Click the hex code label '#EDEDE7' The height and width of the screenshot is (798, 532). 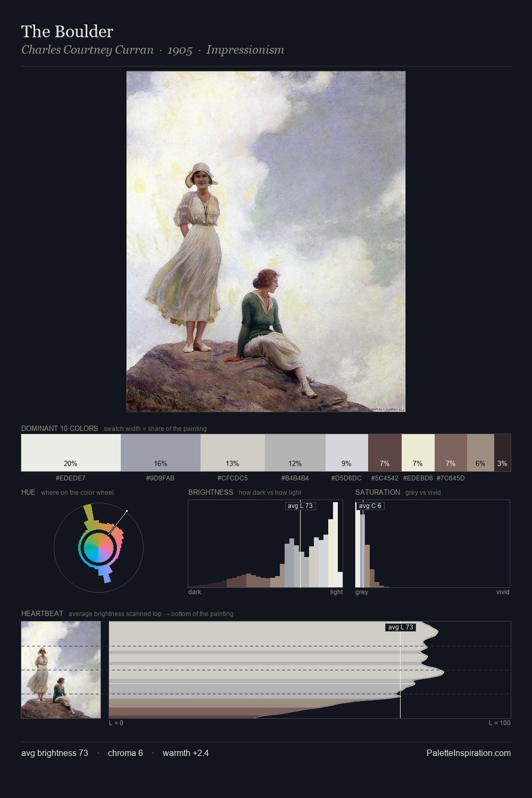[x=71, y=478]
